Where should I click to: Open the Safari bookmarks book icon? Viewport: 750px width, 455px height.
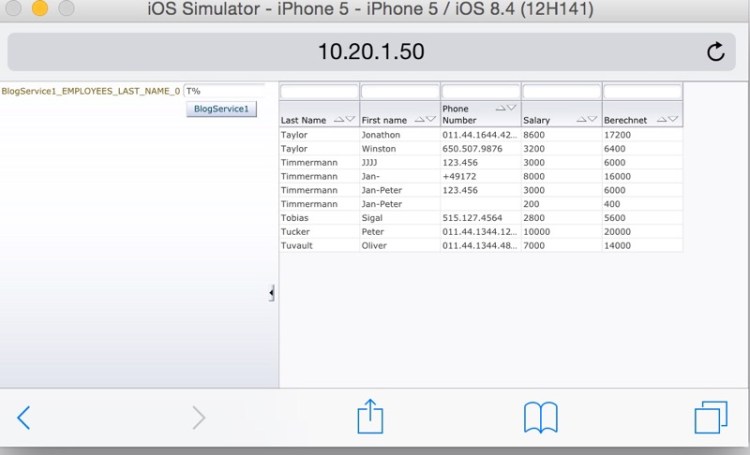tap(540, 417)
